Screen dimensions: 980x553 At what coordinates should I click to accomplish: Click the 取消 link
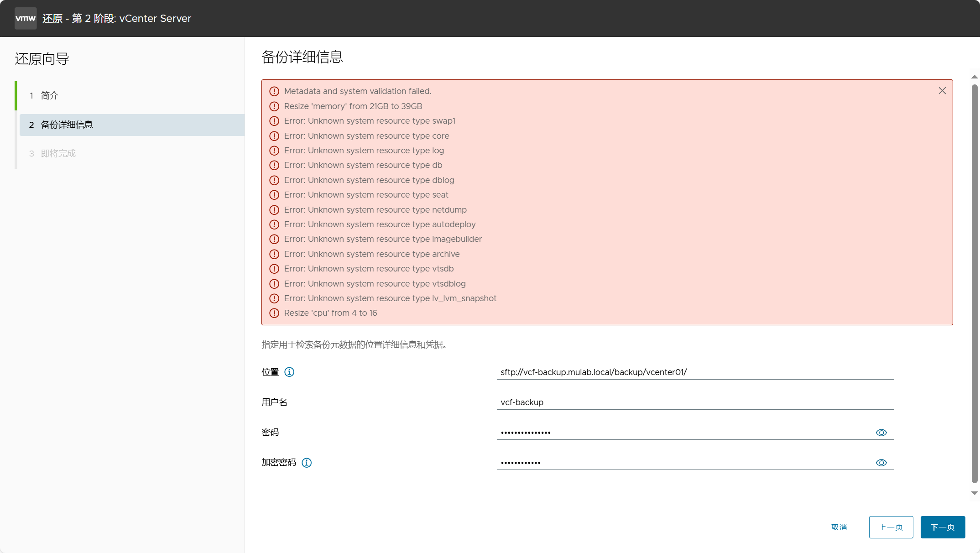click(839, 527)
